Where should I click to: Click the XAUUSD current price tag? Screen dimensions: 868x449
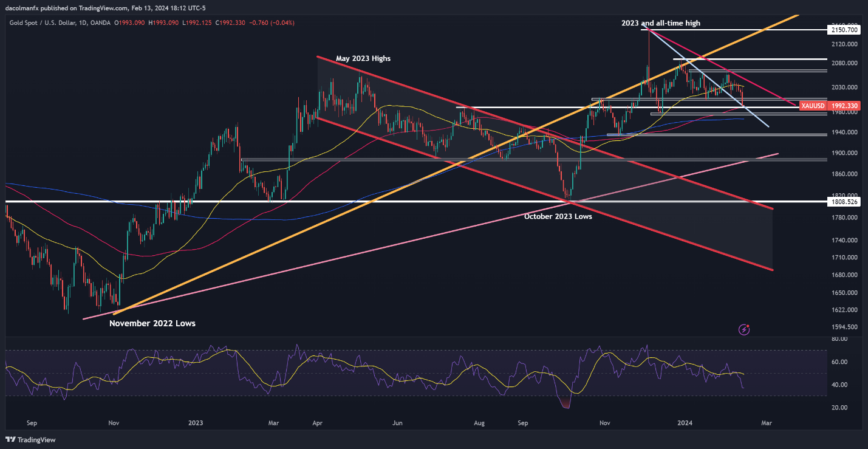830,106
